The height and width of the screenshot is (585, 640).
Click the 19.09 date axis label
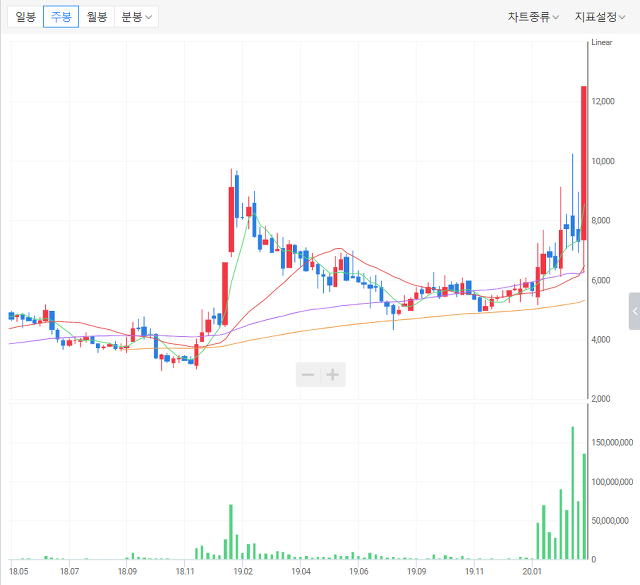(417, 571)
